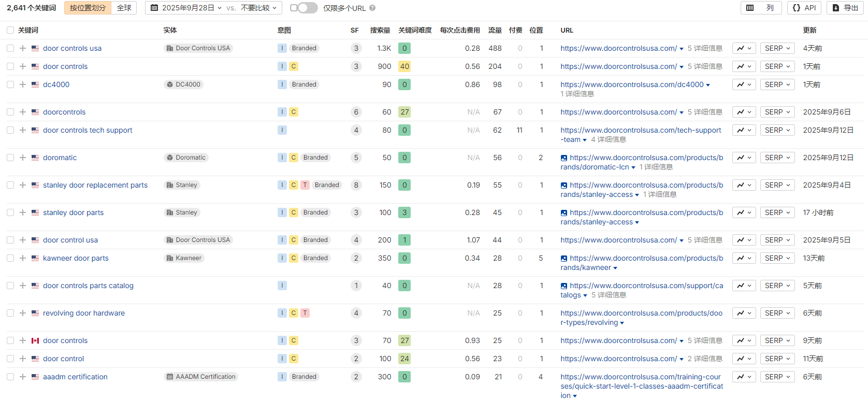The image size is (868, 399).
Task: Sort by the 搜索量 column header
Action: coord(380,30)
